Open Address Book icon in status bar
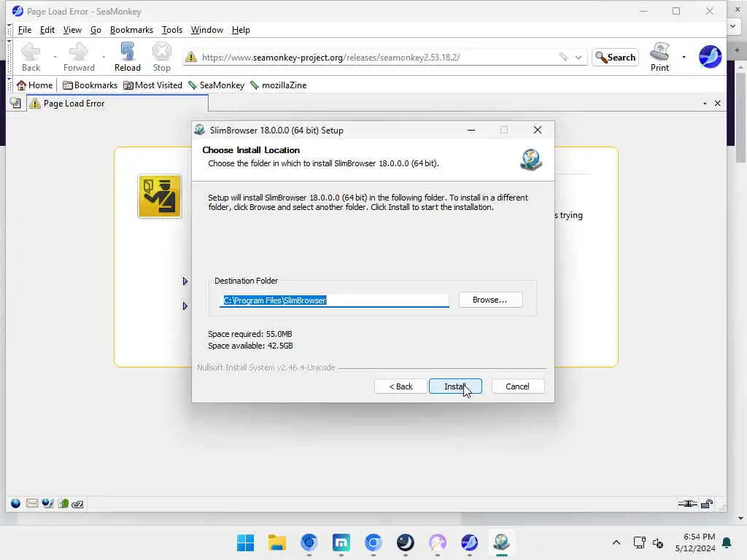747x560 pixels. pos(63,503)
